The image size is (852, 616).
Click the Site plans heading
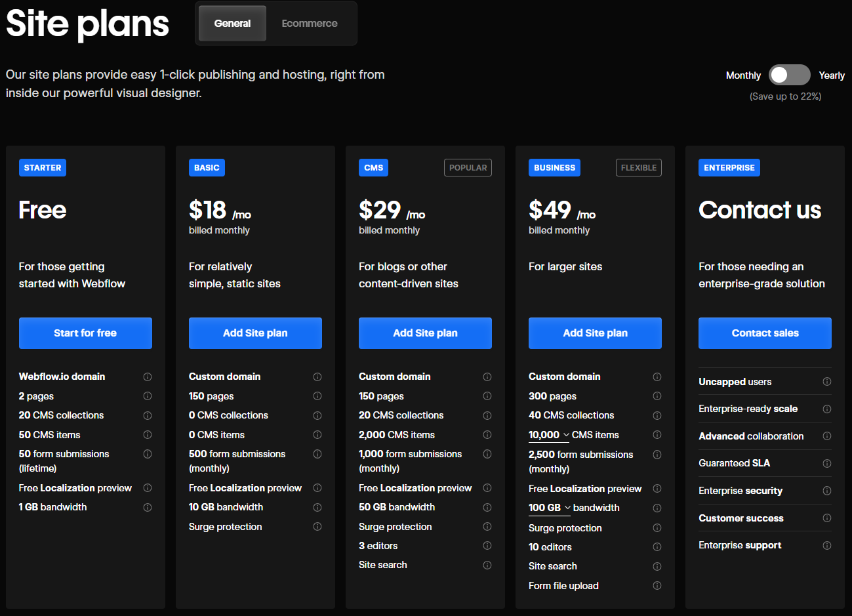pyautogui.click(x=87, y=24)
